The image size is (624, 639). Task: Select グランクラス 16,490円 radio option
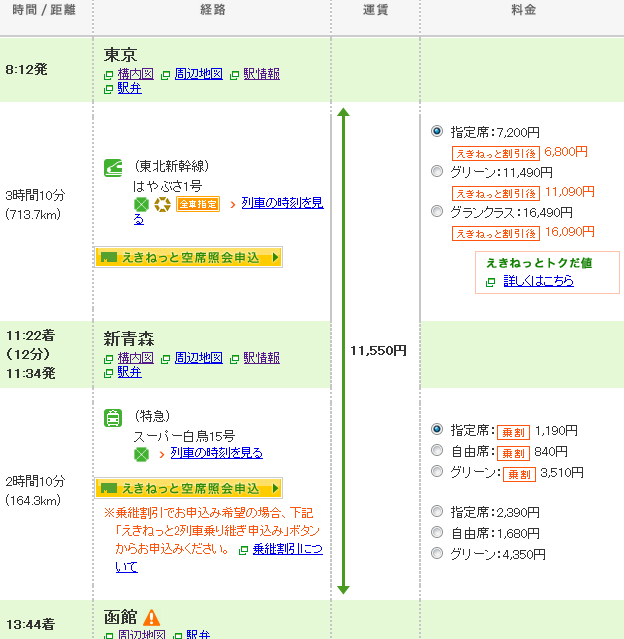[437, 211]
